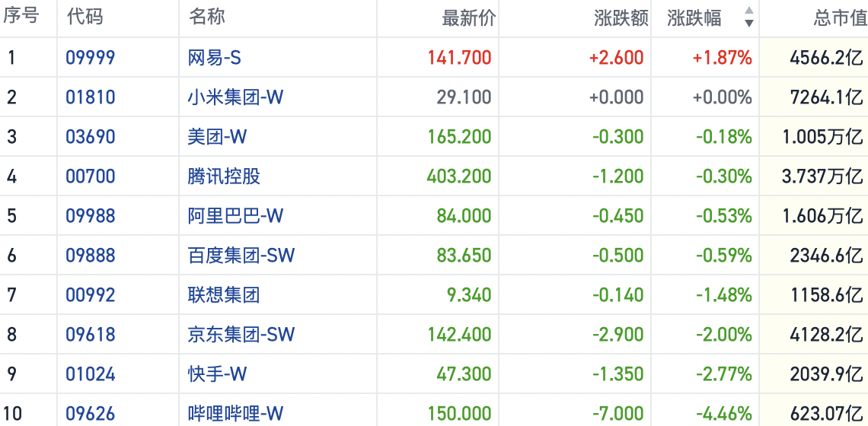
Task: Click the 名称 column header
Action: (206, 17)
